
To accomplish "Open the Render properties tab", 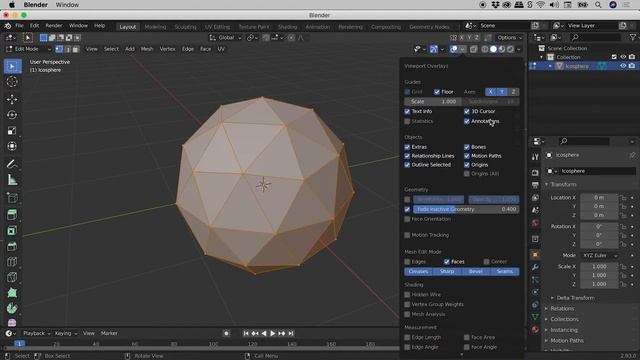I will [535, 173].
